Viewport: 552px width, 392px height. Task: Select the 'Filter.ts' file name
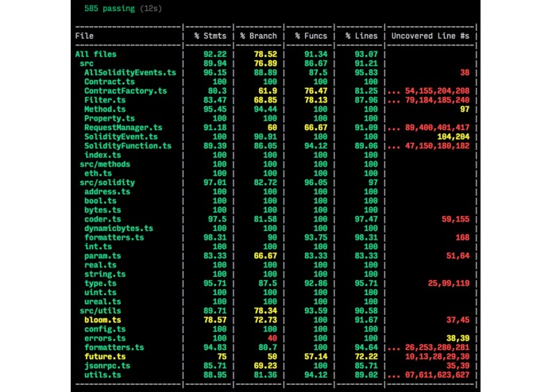tap(105, 100)
